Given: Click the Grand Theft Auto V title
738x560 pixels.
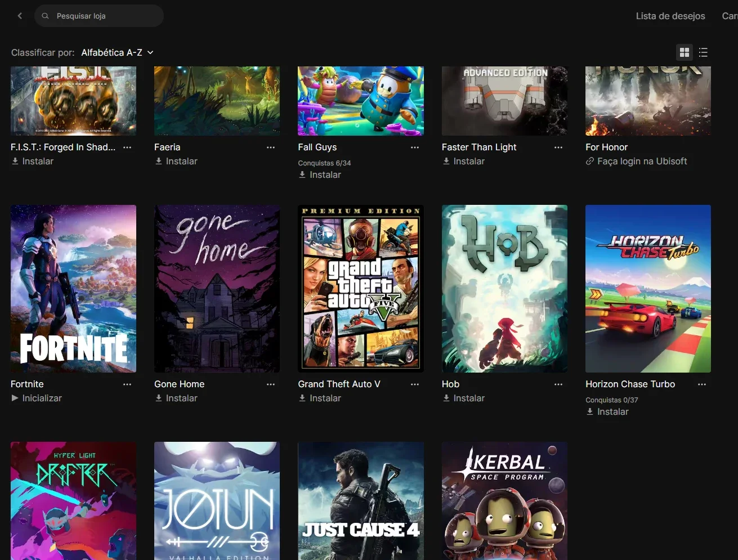Looking at the screenshot, I should click(339, 384).
